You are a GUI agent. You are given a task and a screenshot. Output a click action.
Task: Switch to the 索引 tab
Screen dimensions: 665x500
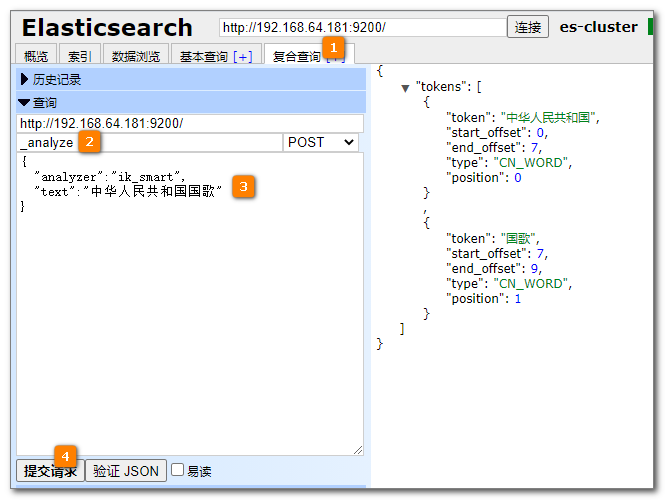79,55
